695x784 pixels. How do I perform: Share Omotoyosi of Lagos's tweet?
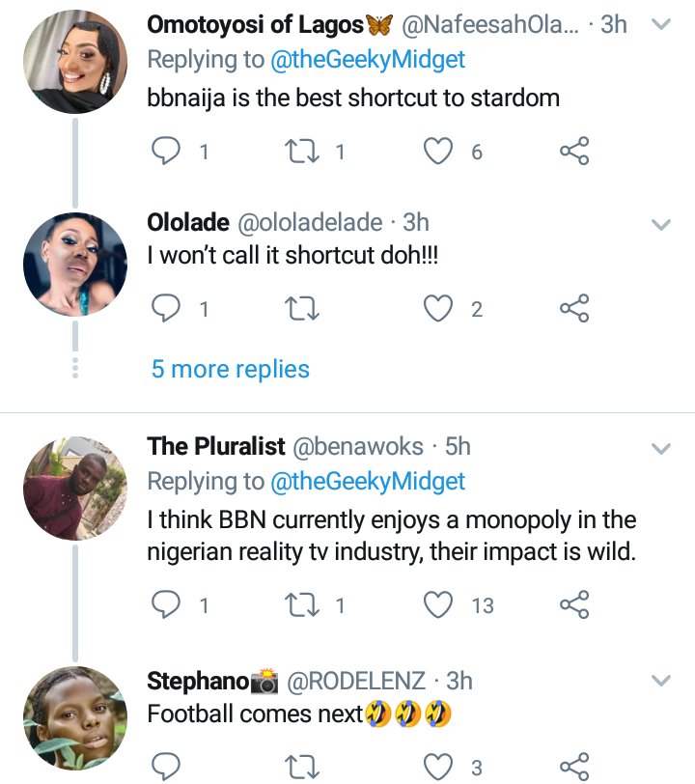pos(574,152)
